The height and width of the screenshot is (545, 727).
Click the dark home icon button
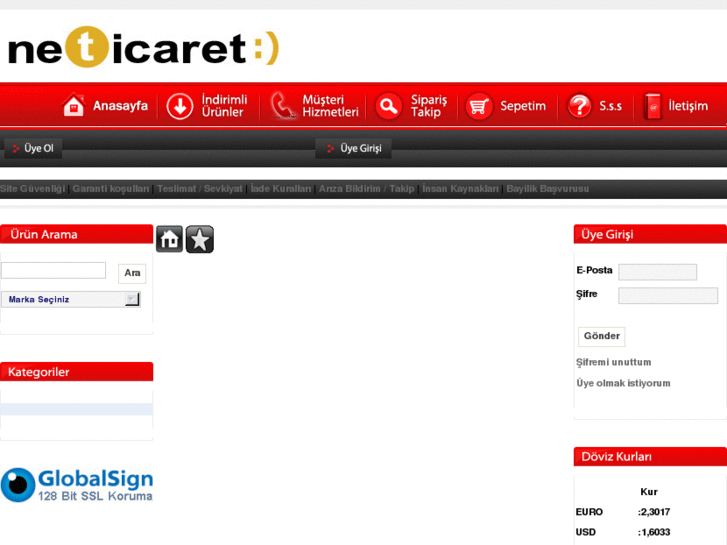coord(169,239)
